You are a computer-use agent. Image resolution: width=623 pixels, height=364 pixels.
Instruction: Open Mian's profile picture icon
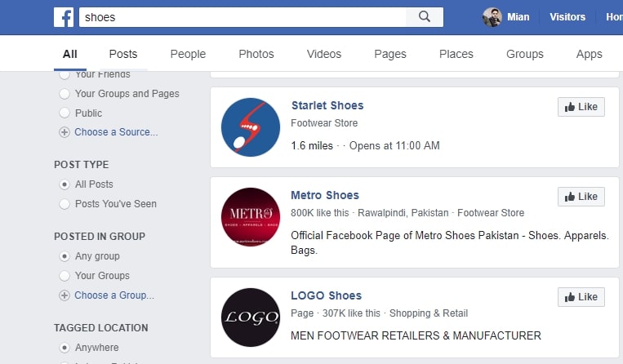[x=492, y=17]
